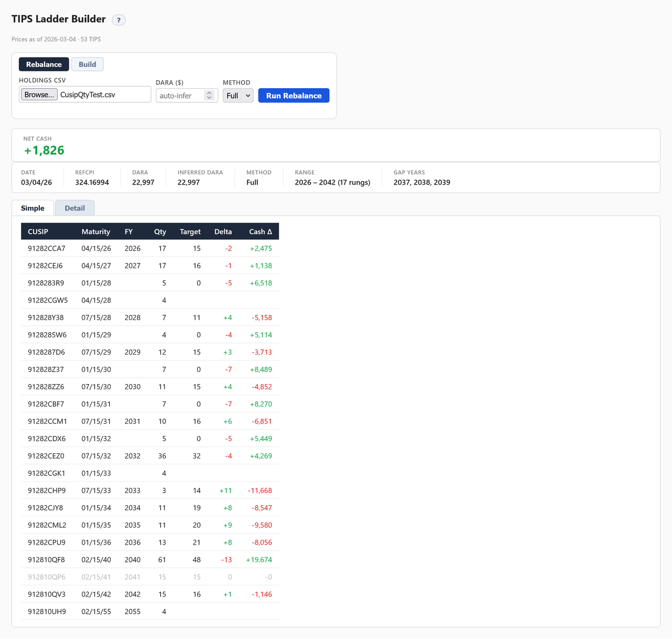
Task: Select CUSIP 9128287D6 row
Action: tap(150, 353)
